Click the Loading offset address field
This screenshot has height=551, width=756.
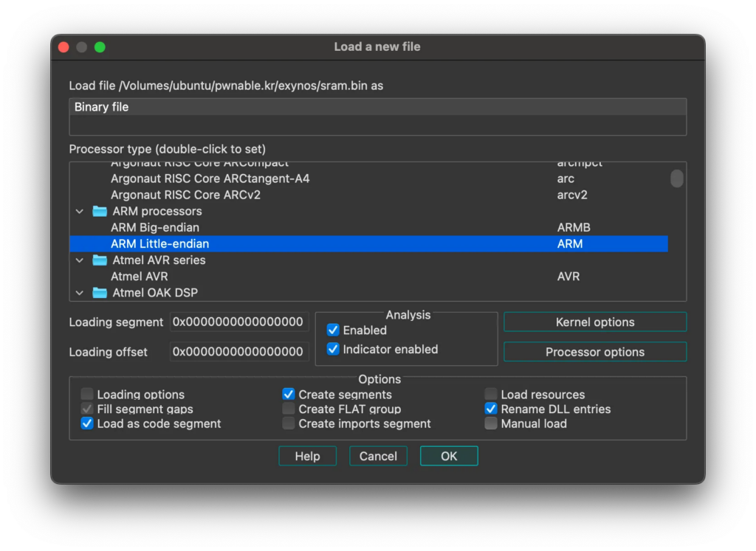coord(238,352)
